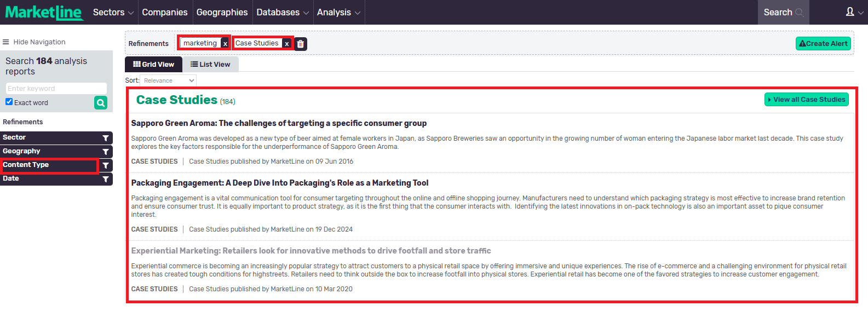The width and height of the screenshot is (868, 317).
Task: Click the green keyword search magnifier icon
Action: [101, 103]
